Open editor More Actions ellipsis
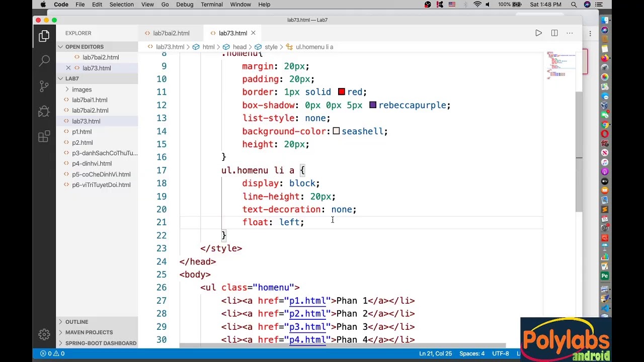The image size is (644, 362). [570, 33]
